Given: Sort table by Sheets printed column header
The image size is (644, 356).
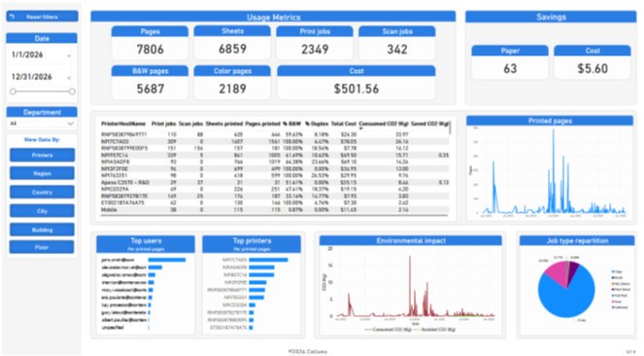Looking at the screenshot, I should [x=224, y=124].
